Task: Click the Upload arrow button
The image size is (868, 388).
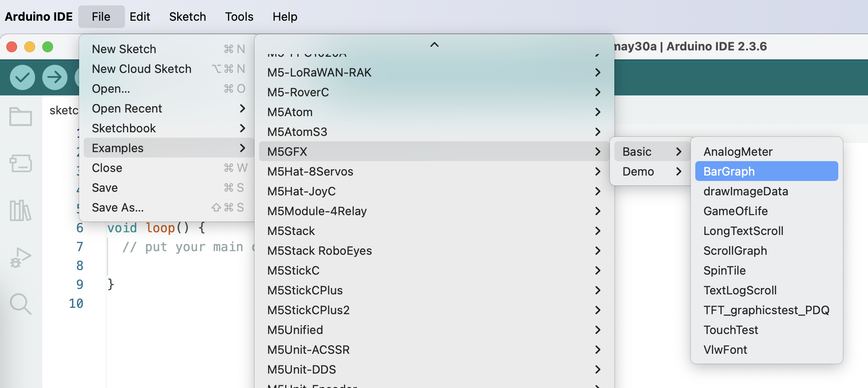Action: [x=55, y=77]
